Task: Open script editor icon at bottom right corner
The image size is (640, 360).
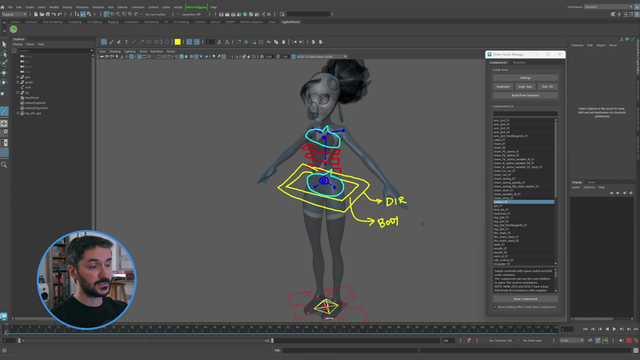Action: [x=636, y=351]
